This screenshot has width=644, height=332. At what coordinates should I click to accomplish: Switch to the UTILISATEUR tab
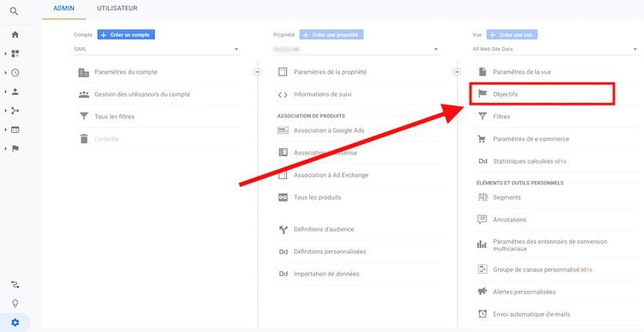(x=117, y=9)
